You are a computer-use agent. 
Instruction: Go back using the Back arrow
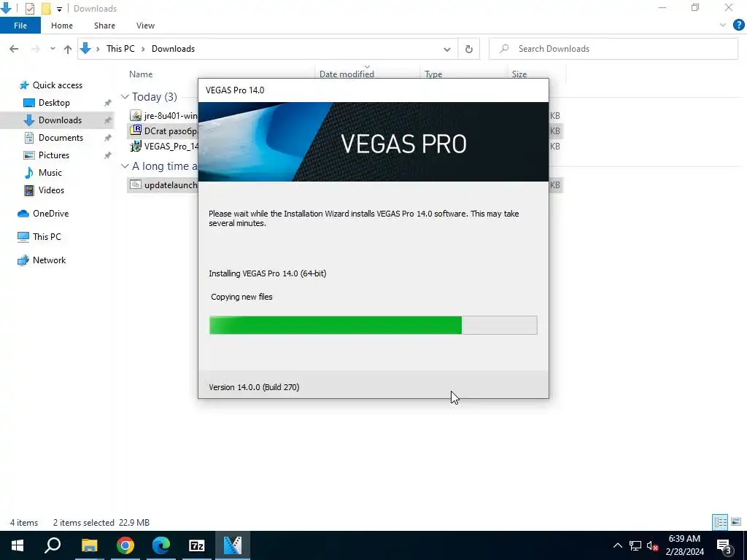tap(14, 49)
